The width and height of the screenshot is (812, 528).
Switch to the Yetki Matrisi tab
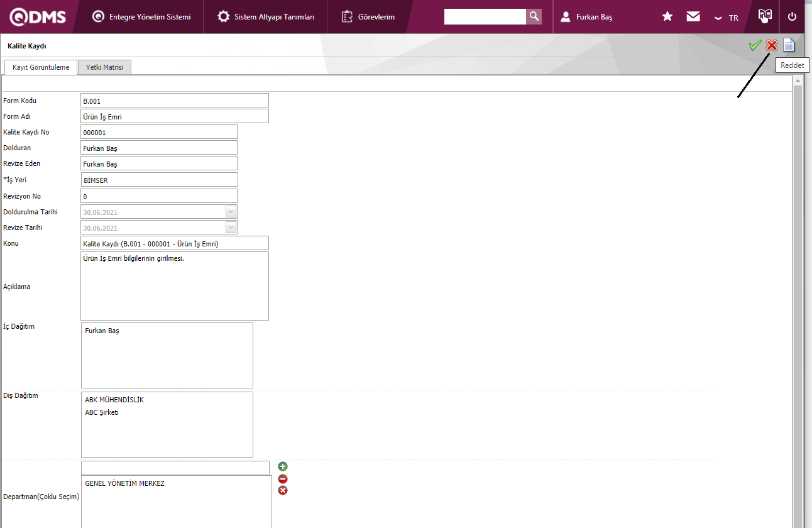[x=105, y=67]
